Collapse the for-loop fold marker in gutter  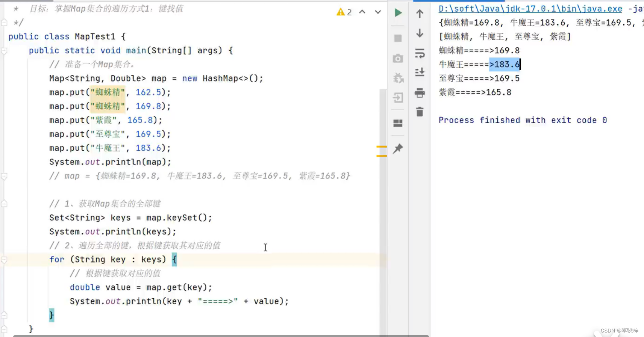point(4,260)
